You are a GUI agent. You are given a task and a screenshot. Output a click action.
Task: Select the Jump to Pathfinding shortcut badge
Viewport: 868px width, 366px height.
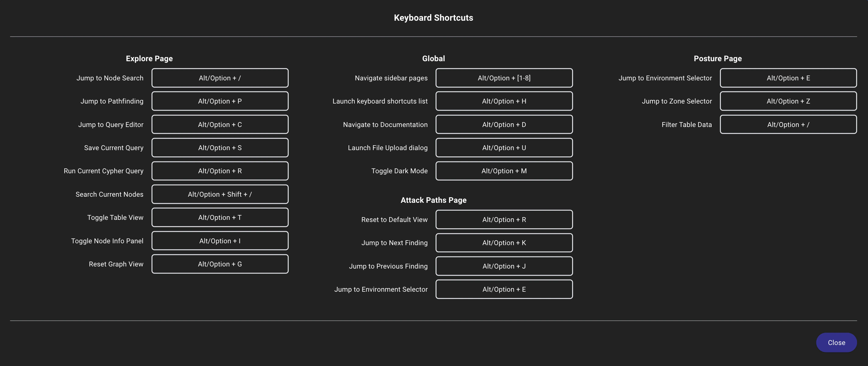click(220, 101)
